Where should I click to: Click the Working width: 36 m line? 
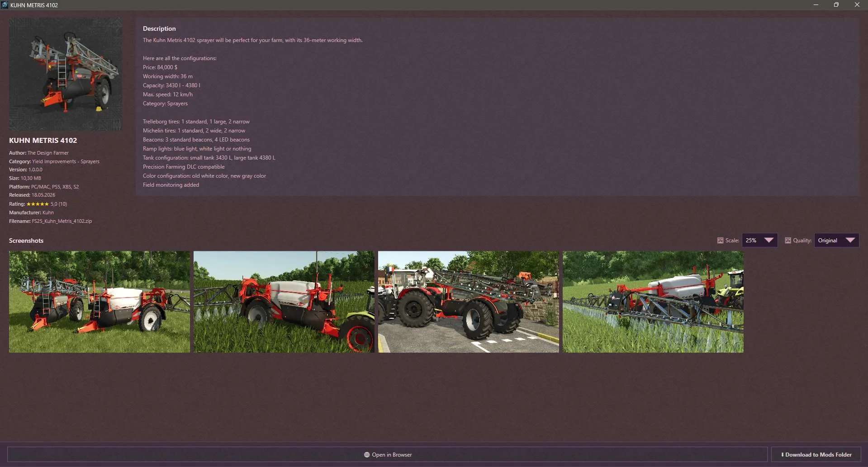[x=168, y=76]
